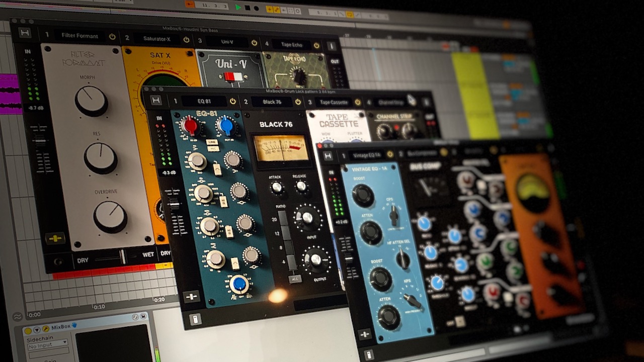
Task: Click the add-module plus button below the EQ-81 meter
Action: 192,297
